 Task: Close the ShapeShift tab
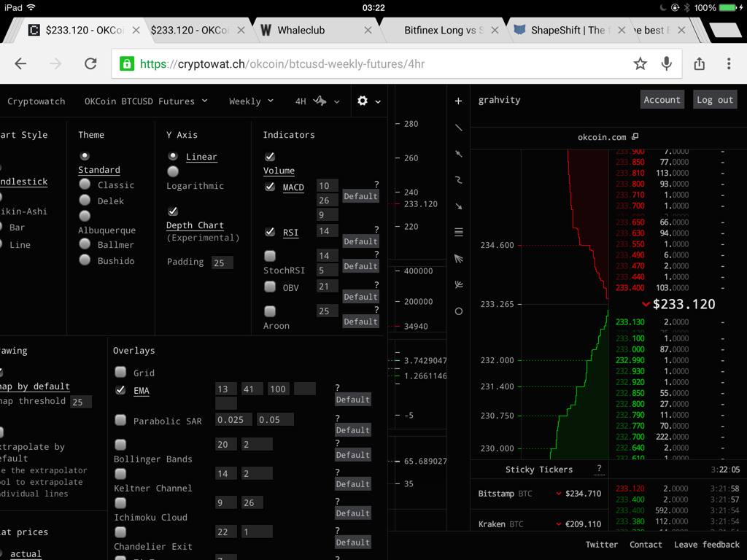(622, 30)
